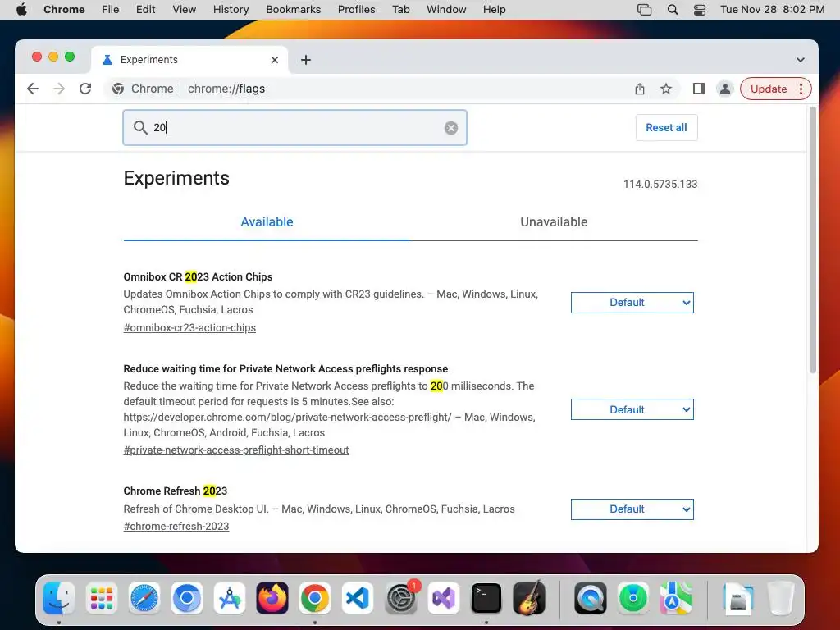Open the Trash in the Dock
Screen dimensions: 840x630
click(781, 598)
